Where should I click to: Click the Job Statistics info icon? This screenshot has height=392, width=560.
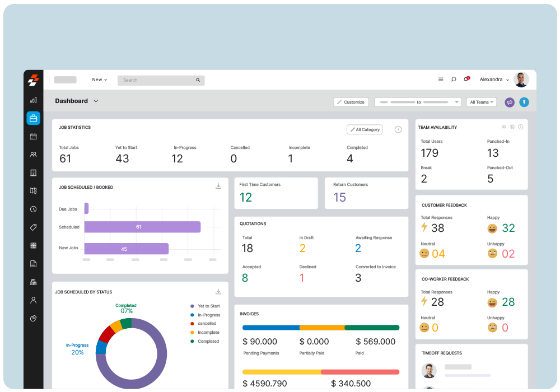pyautogui.click(x=398, y=129)
